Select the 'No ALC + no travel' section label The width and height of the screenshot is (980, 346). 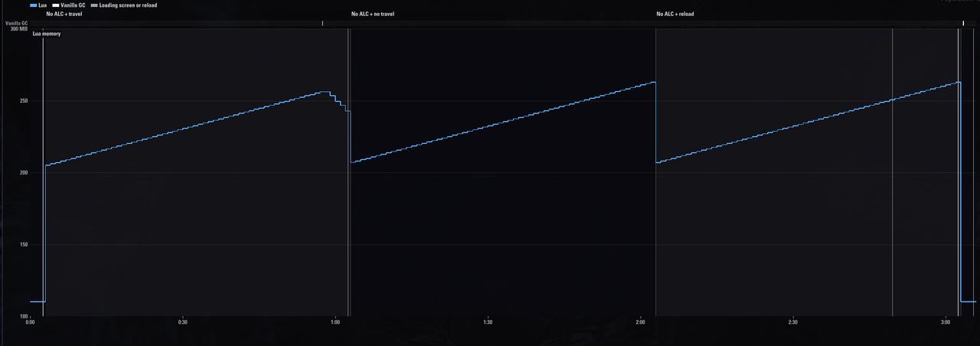[373, 14]
